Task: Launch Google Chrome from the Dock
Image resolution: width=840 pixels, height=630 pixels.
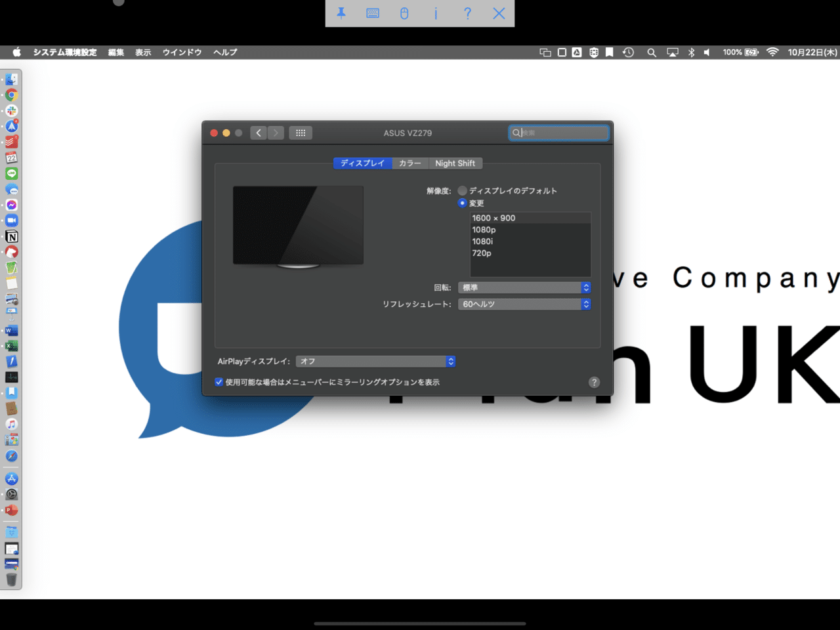Action: (11, 95)
